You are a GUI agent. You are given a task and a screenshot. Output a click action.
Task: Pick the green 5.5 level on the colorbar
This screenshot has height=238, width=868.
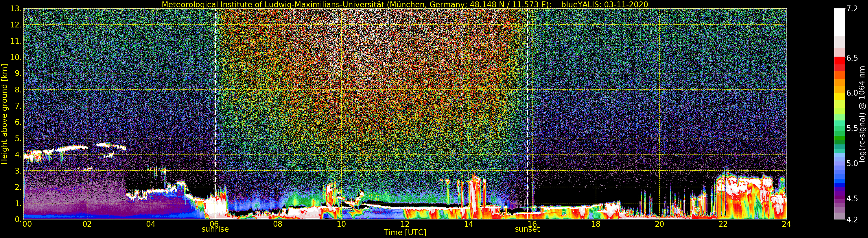(839, 128)
